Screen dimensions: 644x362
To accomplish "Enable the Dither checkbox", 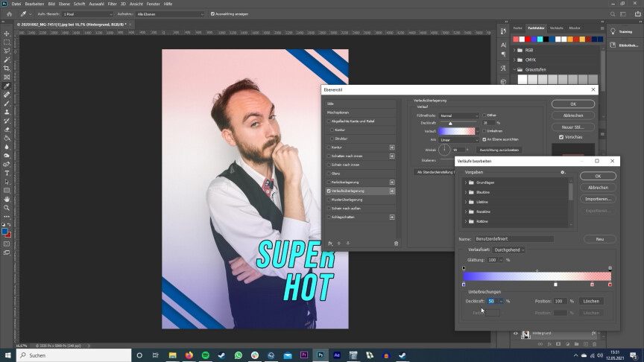I will coord(483,115).
